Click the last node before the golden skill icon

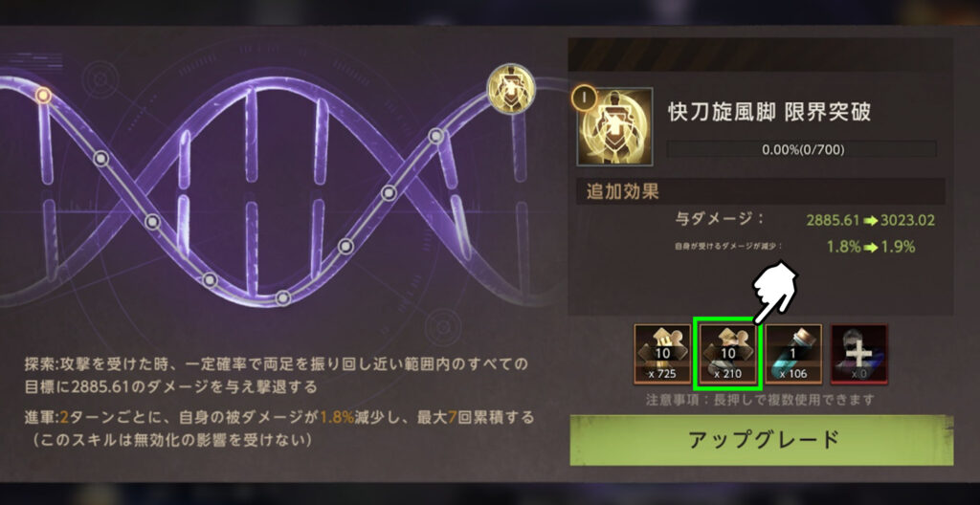436,136
